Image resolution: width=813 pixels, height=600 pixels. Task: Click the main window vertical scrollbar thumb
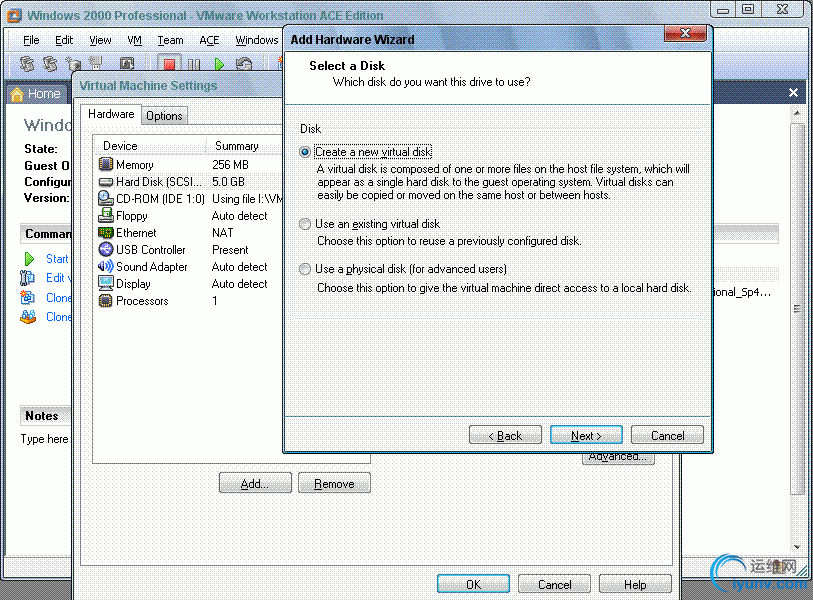click(797, 309)
